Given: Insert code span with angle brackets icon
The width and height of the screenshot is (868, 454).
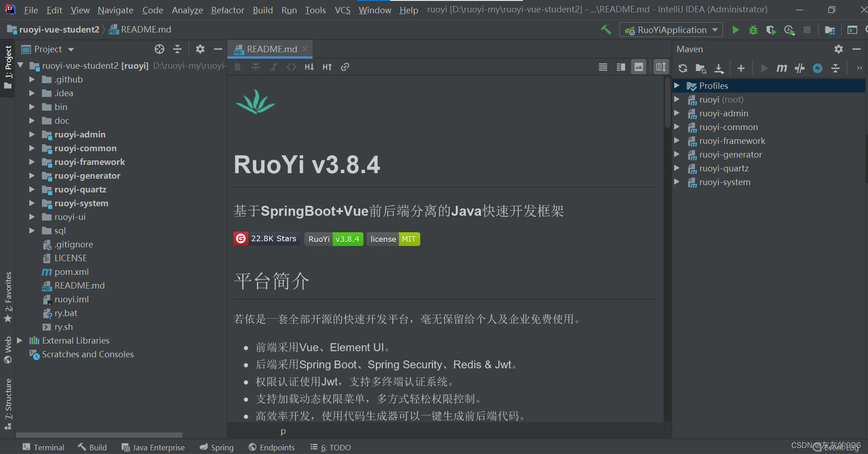Looking at the screenshot, I should (x=291, y=67).
